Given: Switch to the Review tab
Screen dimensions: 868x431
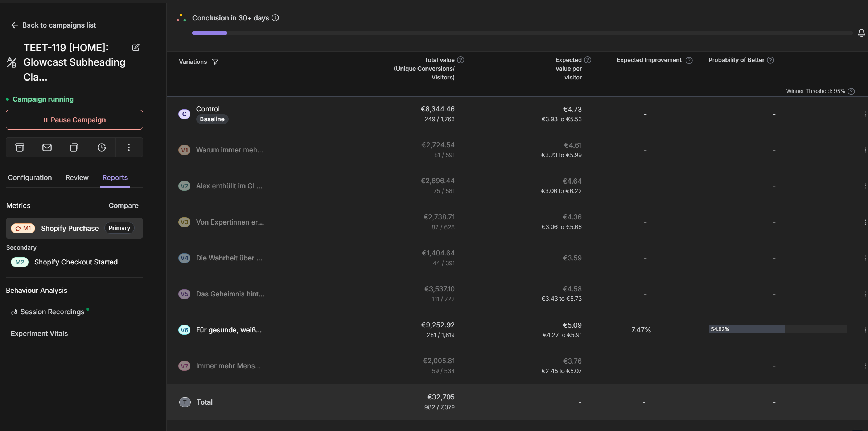Looking at the screenshot, I should pos(77,177).
